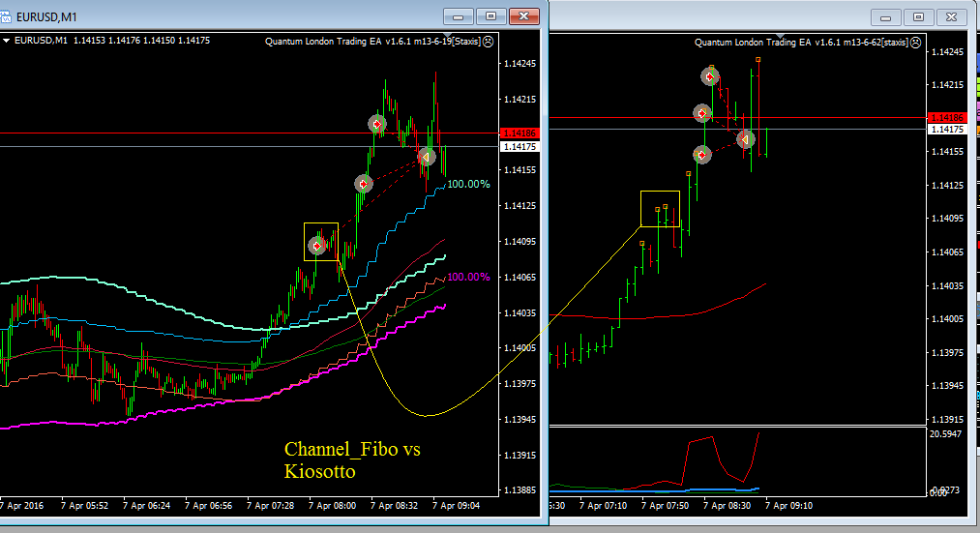Viewport: 980px width, 533px height.
Task: Click the 1.14245 price level on left chart scale
Action: 520,64
